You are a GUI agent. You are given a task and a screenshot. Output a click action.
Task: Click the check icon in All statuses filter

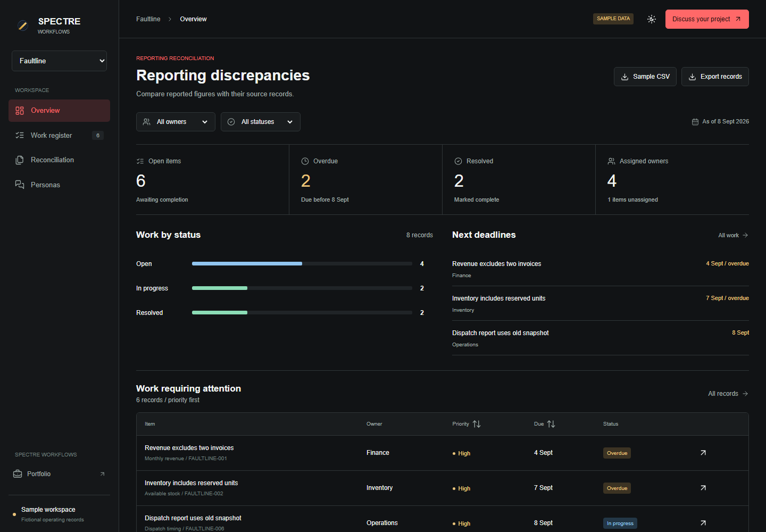point(231,122)
